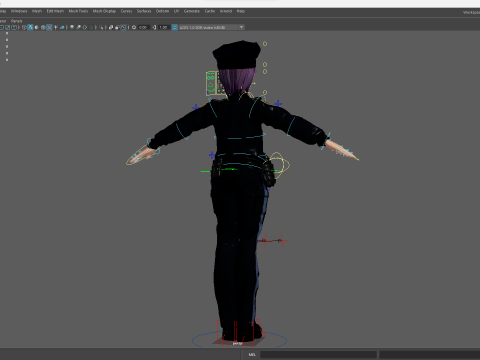This screenshot has width=480, height=360.
Task: Click the exposure reset icon
Action: (x=134, y=27)
